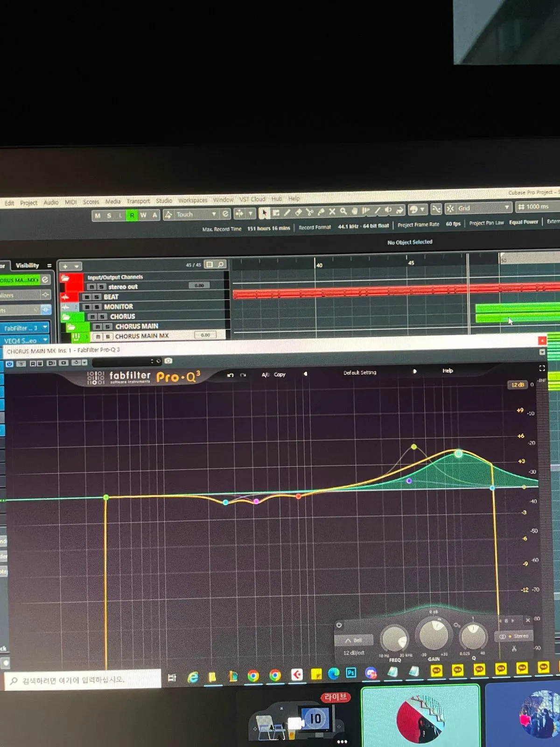Screen dimensions: 560x747
Task: Open the Transport menu
Action: click(138, 201)
